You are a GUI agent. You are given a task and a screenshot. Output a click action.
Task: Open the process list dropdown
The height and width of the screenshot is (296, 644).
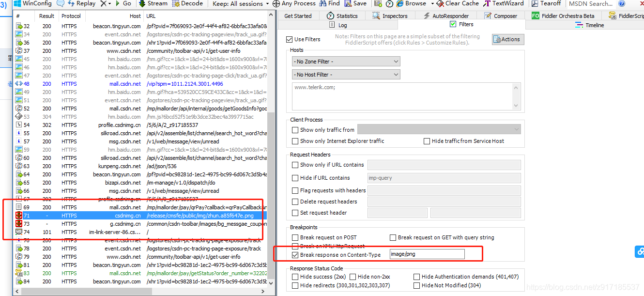(x=439, y=129)
